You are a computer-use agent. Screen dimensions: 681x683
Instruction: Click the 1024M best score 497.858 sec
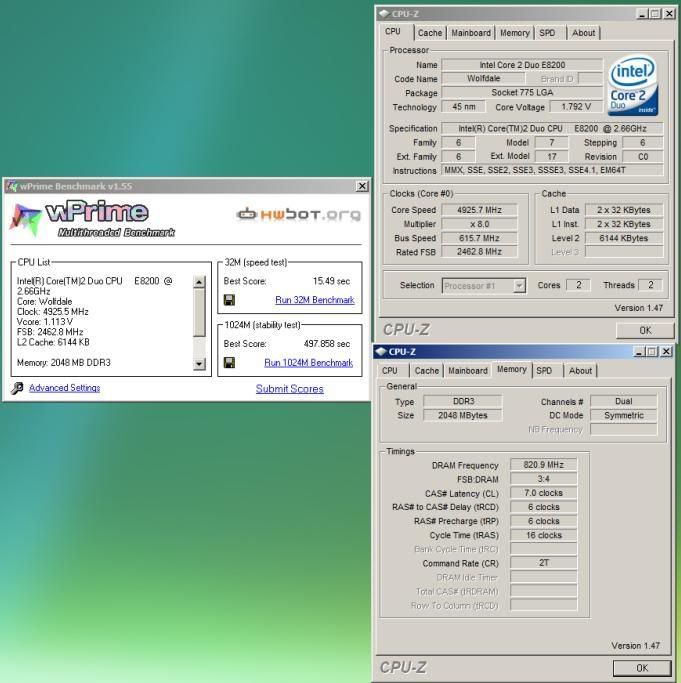[327, 344]
